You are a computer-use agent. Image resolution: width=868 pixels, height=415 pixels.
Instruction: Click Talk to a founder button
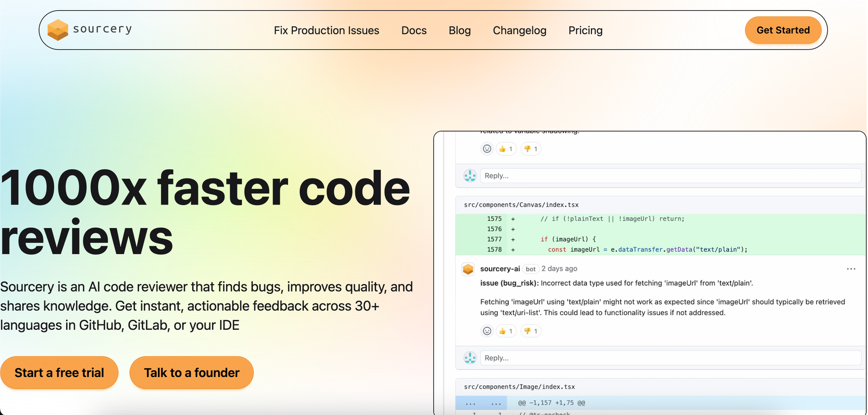192,373
